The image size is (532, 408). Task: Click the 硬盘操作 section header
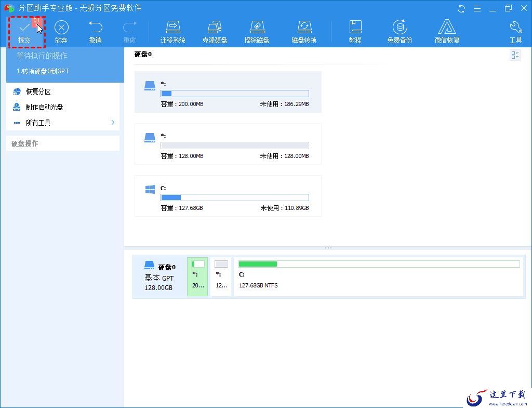click(63, 143)
